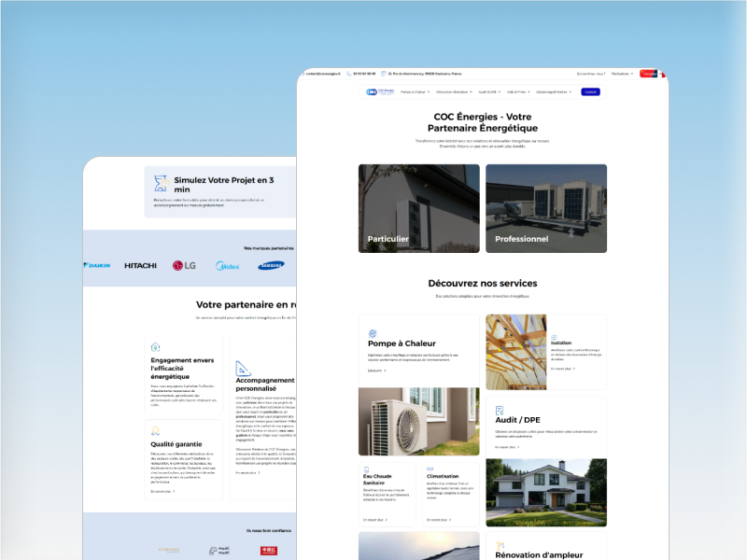Click En savoir plus in Eau Chaude Sanitaire
Viewport: 747px width, 560px height.
click(375, 520)
